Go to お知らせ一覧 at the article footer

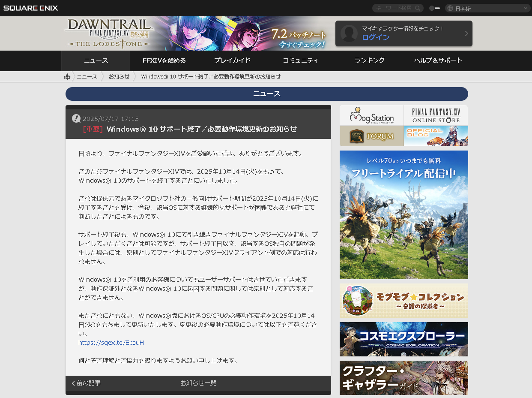pos(198,383)
